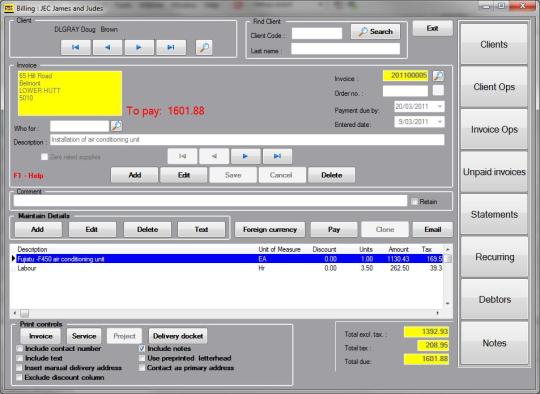Click the Exit button
The width and height of the screenshot is (540, 394).
click(433, 28)
